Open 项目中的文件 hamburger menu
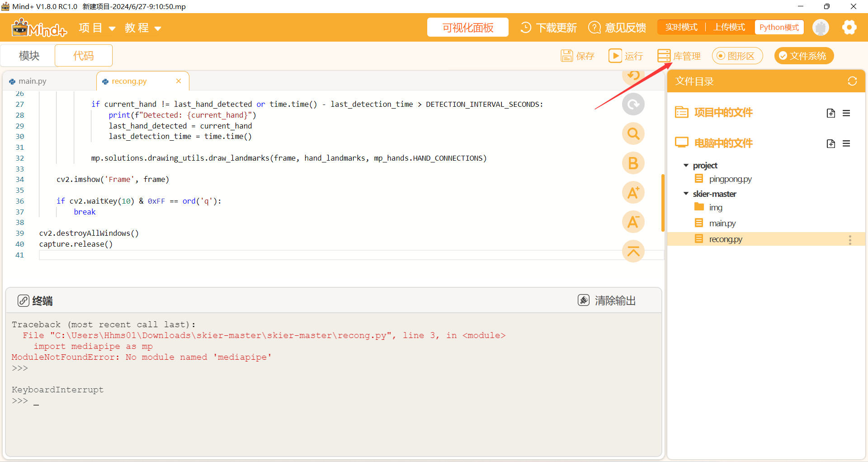 (x=846, y=113)
